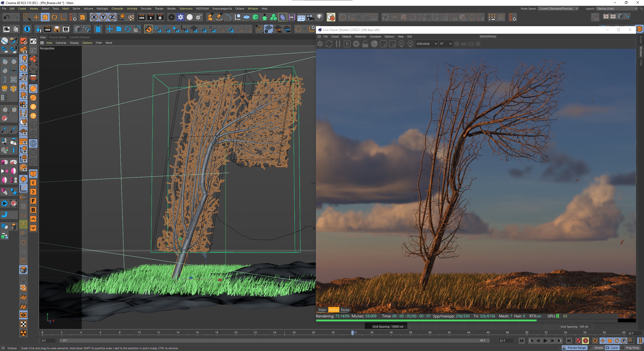Click the Play Forwards button

(545, 341)
